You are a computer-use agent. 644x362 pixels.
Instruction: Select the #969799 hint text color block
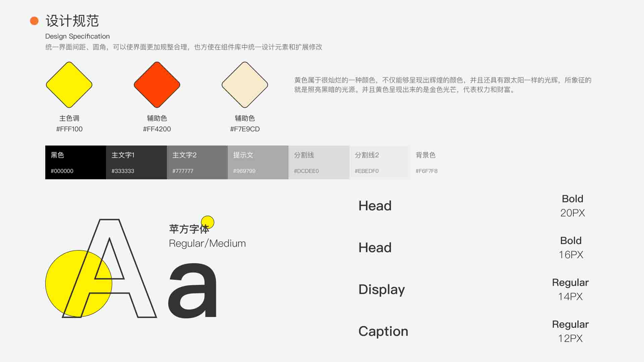pos(258,162)
